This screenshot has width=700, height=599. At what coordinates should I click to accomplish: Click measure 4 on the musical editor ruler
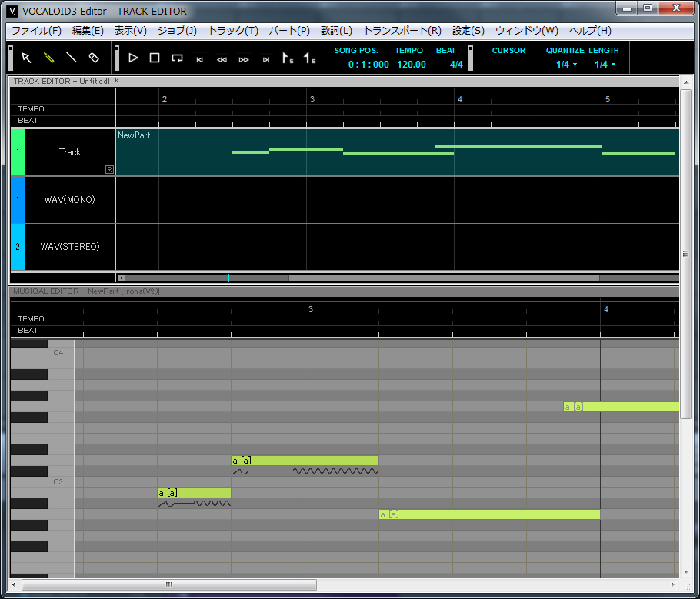tap(606, 309)
